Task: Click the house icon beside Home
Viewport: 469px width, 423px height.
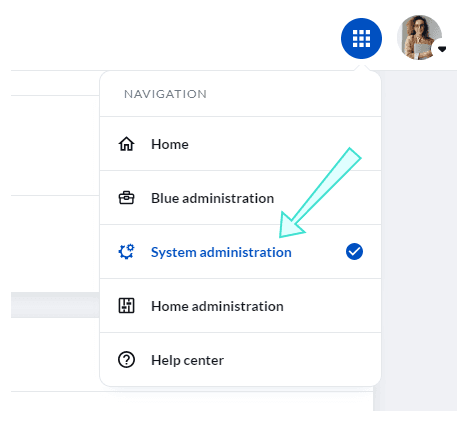Action: [x=126, y=144]
